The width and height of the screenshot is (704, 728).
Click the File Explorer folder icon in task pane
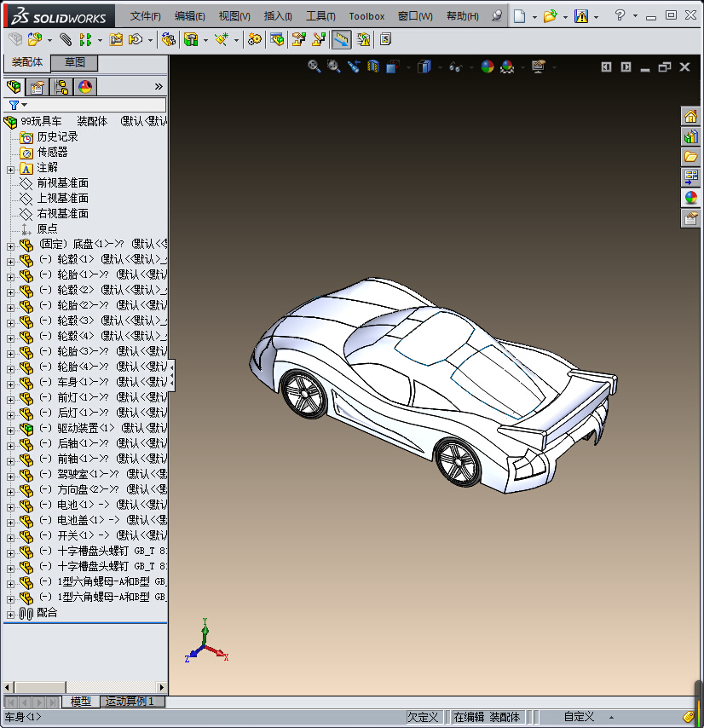(x=690, y=157)
